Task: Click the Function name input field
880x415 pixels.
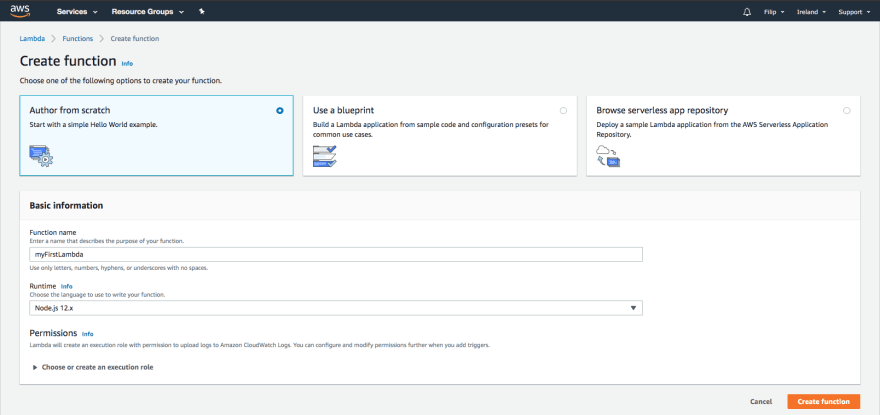Action: 336,254
